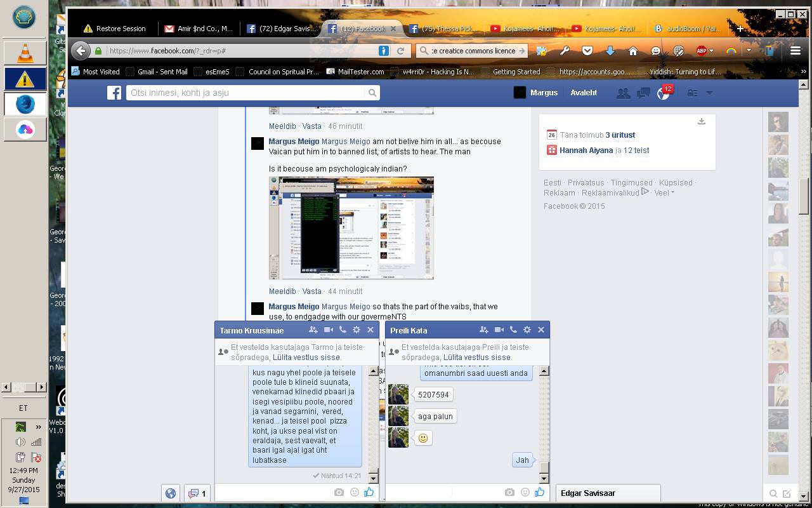Open '3 üritust' events link
Image resolution: width=812 pixels, height=508 pixels.
click(x=620, y=135)
